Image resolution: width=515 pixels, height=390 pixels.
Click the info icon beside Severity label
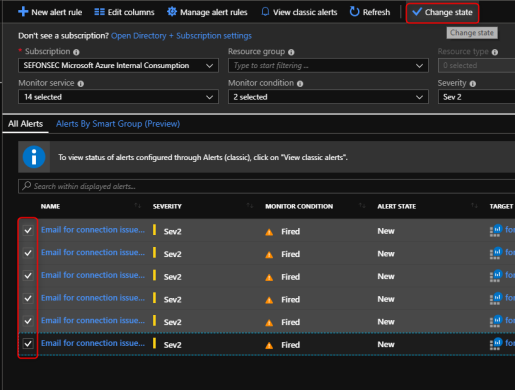click(473, 84)
